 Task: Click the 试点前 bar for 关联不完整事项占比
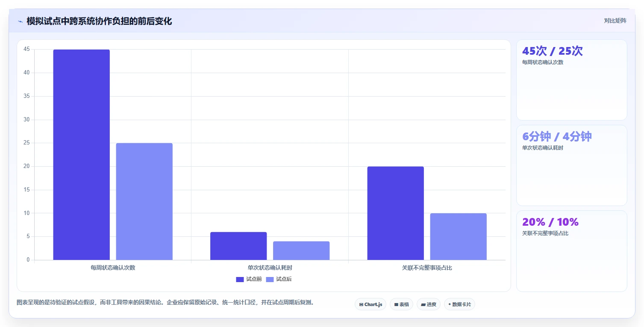[396, 213]
